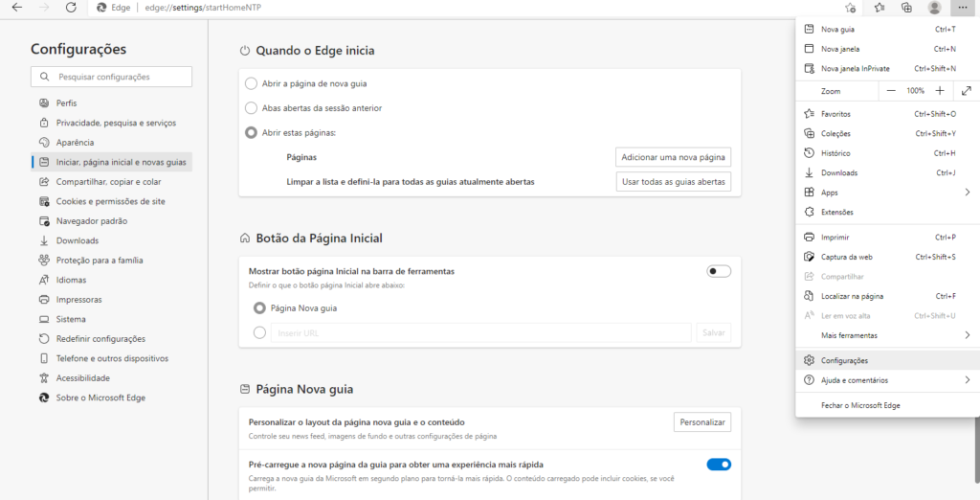Click the plus icon to zoom in
The height and width of the screenshot is (500, 980).
940,91
